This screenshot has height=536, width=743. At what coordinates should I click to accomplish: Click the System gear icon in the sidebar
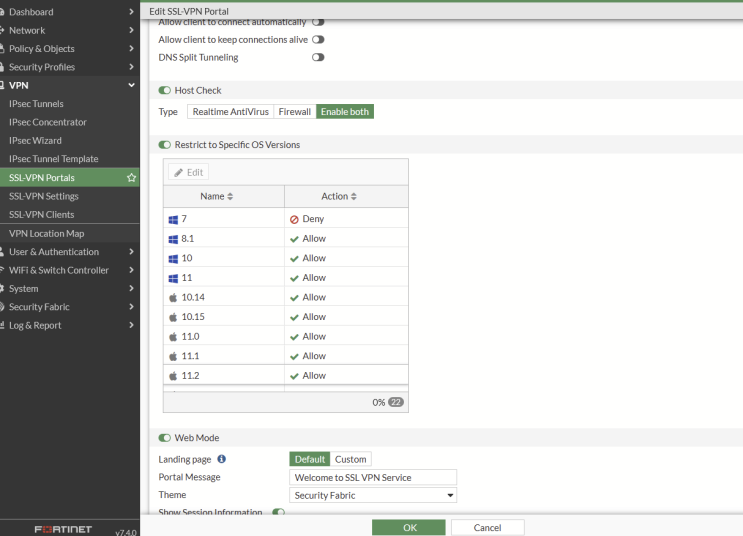click(2, 288)
